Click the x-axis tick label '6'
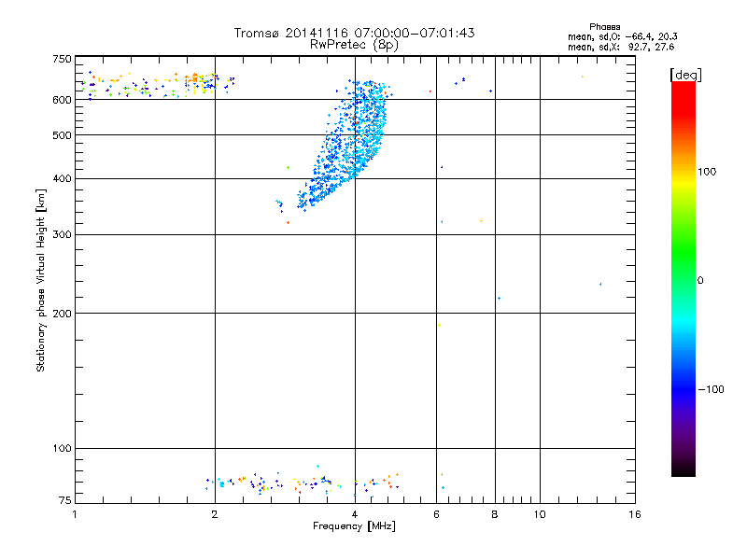 [x=436, y=514]
